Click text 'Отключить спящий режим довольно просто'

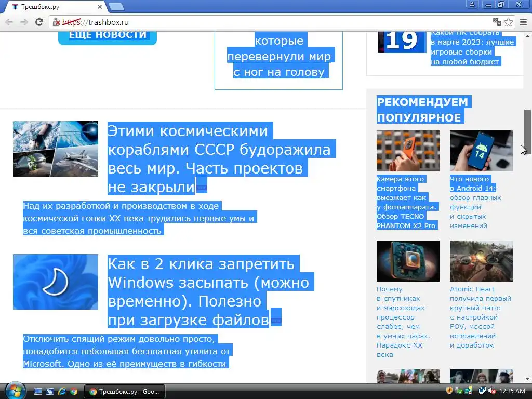127,351
